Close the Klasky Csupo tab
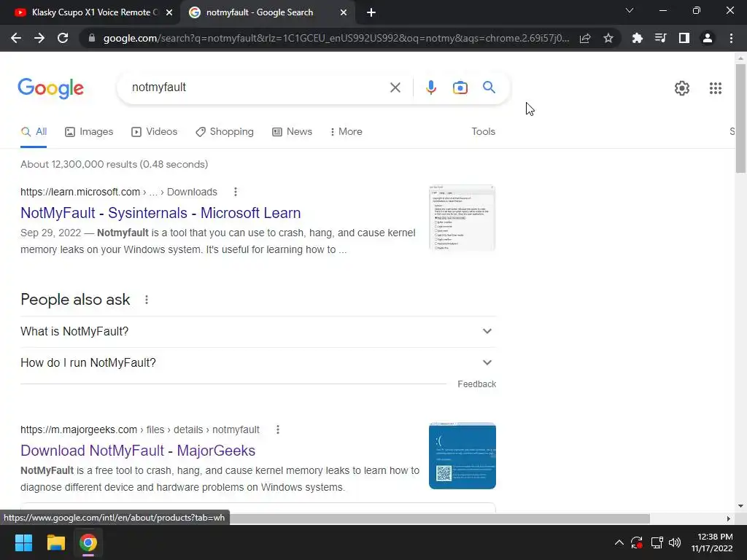This screenshot has height=560, width=747. tap(169, 12)
